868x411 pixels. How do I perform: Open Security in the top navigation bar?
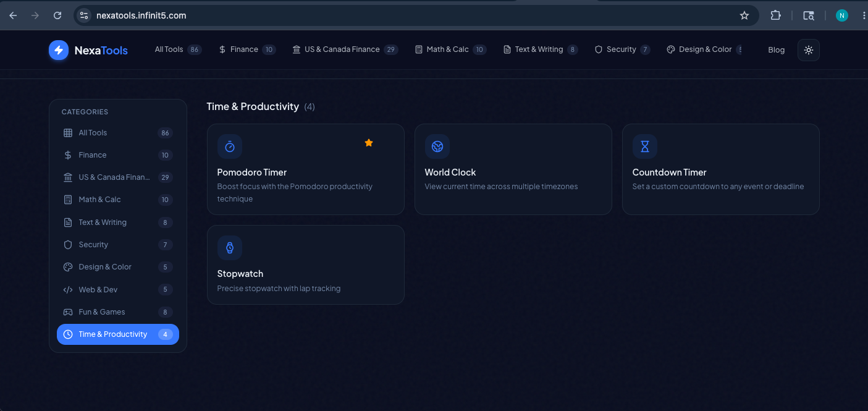tap(622, 49)
